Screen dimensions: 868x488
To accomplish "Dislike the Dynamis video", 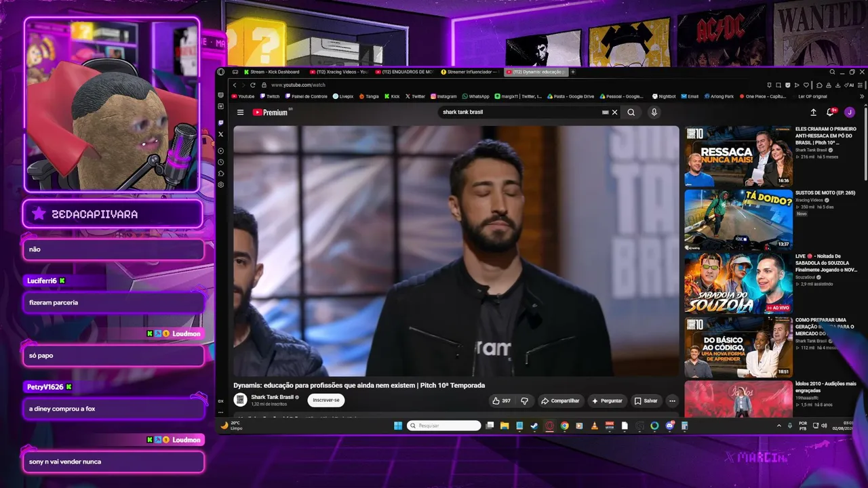I will (524, 401).
